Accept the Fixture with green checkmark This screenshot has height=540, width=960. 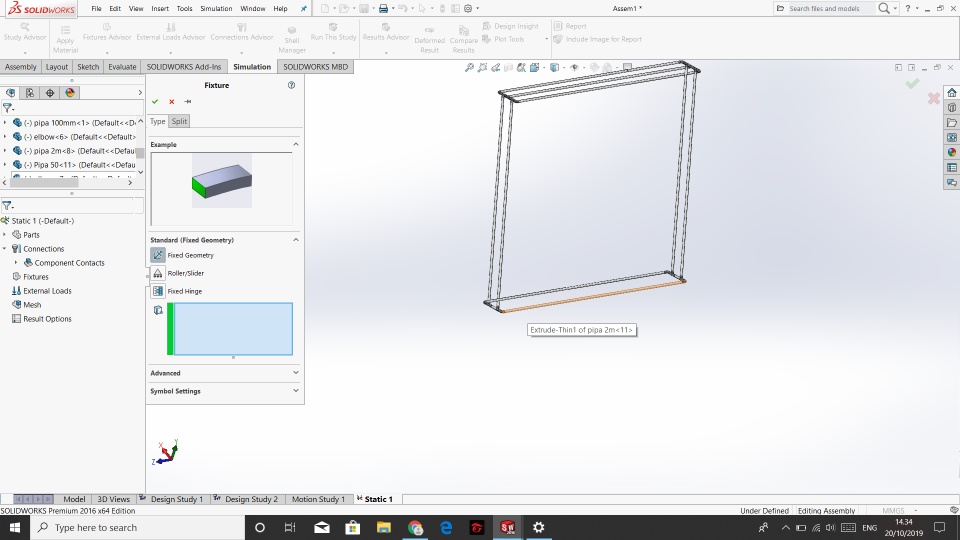[x=155, y=102]
